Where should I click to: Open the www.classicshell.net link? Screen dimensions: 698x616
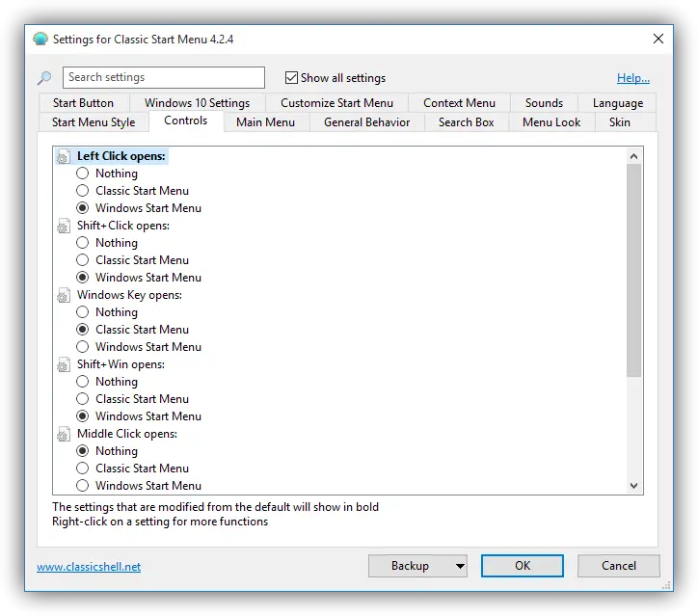(x=89, y=567)
